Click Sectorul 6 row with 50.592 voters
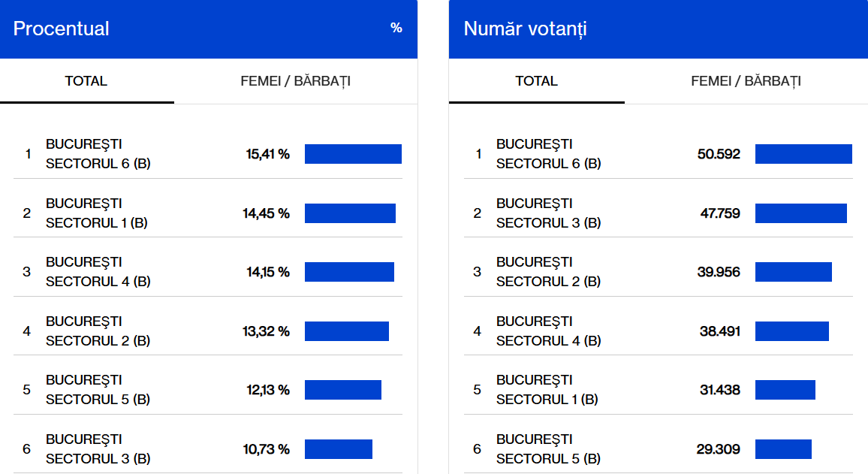Image resolution: width=868 pixels, height=474 pixels. point(549,154)
